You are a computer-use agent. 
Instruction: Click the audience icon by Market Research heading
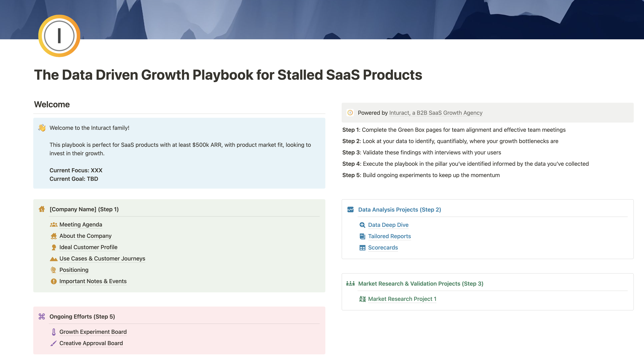350,284
